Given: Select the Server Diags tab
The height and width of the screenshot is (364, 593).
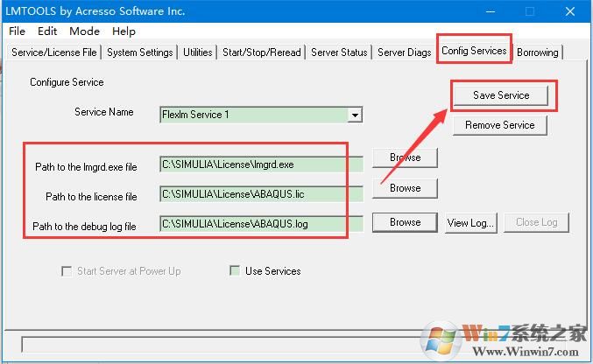Looking at the screenshot, I should tap(405, 52).
